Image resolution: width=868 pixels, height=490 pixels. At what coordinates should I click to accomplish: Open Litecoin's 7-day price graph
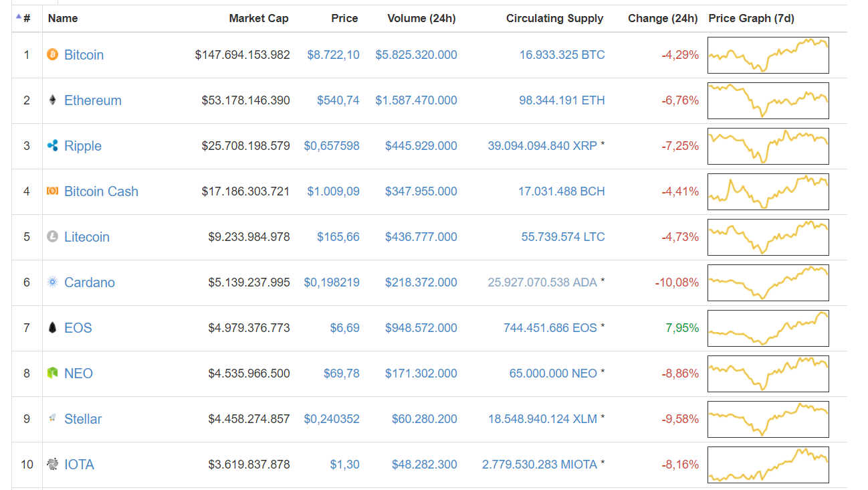coord(768,237)
